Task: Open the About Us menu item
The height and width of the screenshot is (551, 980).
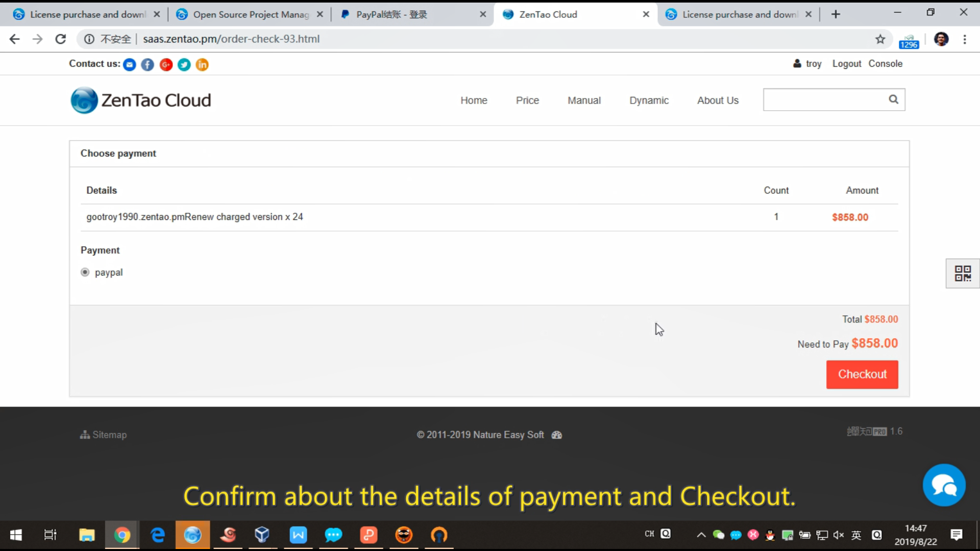Action: tap(718, 101)
